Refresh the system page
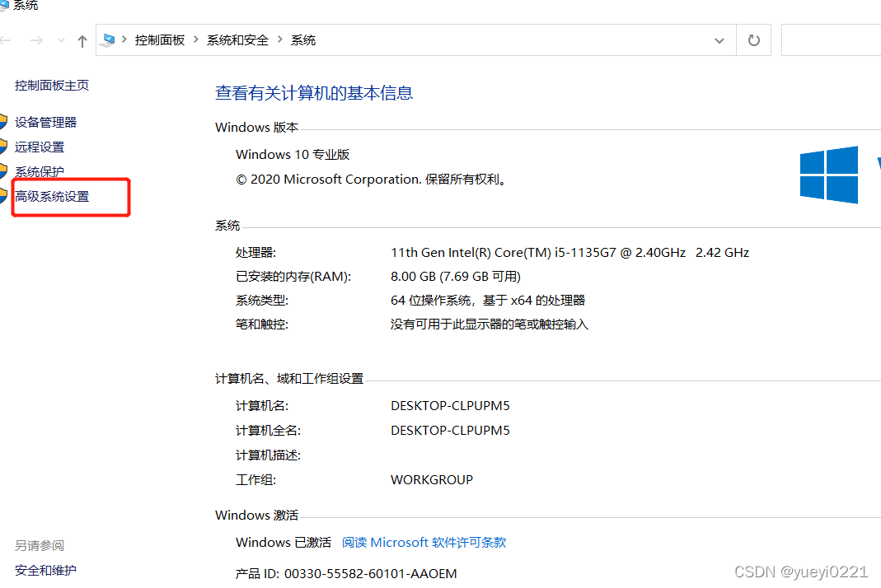Image resolution: width=881 pixels, height=588 pixels. point(753,40)
